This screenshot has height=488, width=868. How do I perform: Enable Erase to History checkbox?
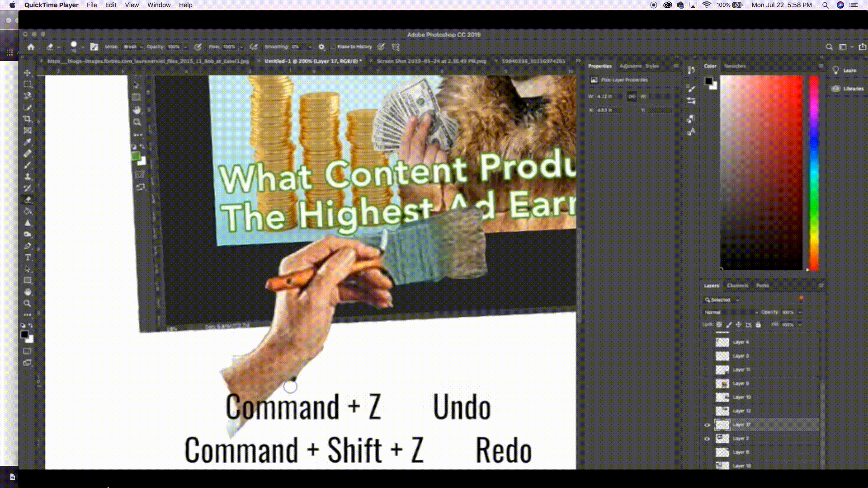click(334, 47)
